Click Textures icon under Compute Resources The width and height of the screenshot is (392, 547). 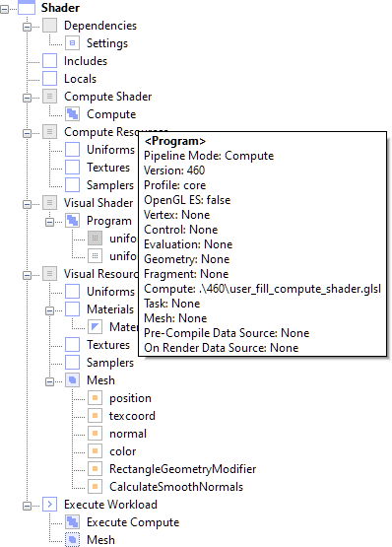click(72, 168)
